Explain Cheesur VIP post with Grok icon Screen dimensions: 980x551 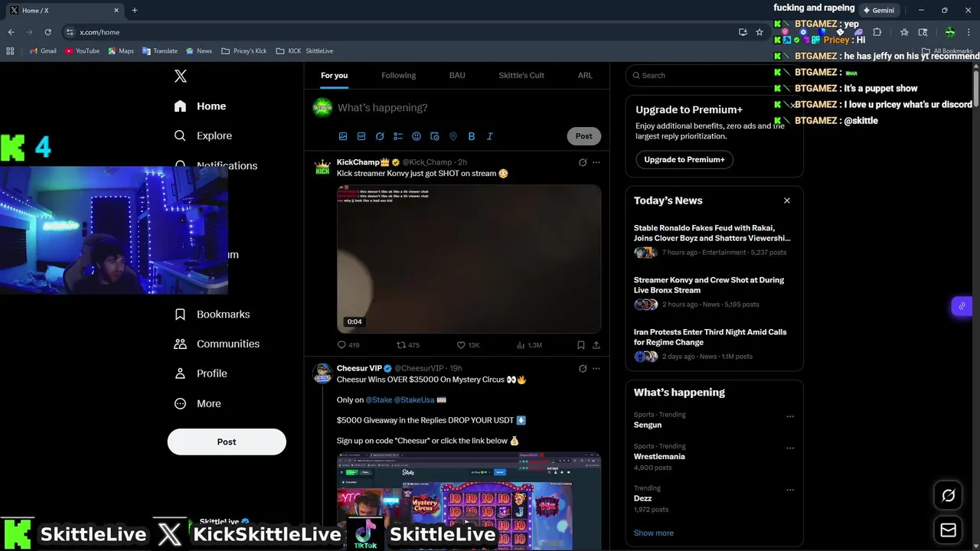click(x=583, y=368)
